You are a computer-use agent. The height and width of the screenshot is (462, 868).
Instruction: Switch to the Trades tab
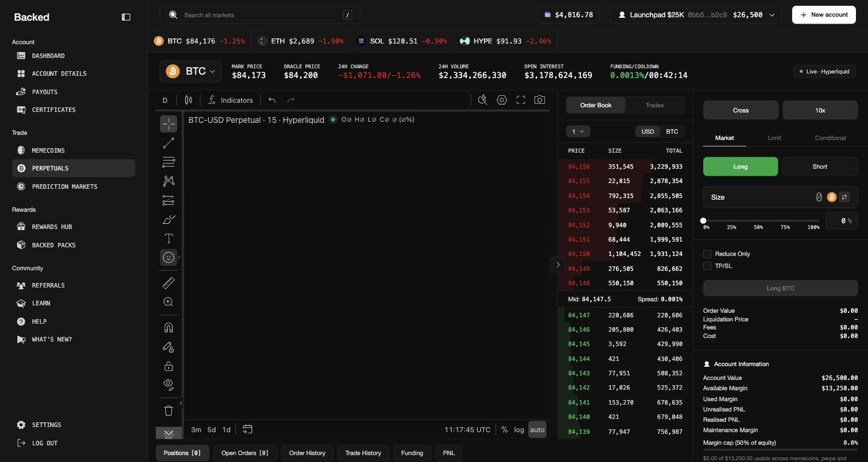pos(654,105)
